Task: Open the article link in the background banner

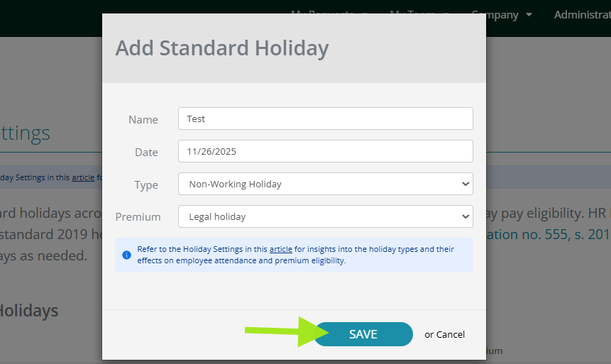Action: pos(83,177)
